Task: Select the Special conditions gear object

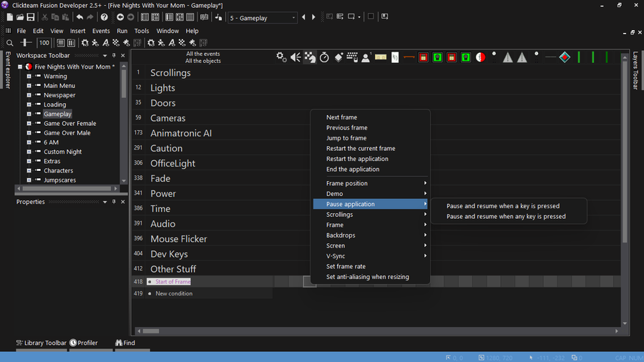Action: click(281, 57)
